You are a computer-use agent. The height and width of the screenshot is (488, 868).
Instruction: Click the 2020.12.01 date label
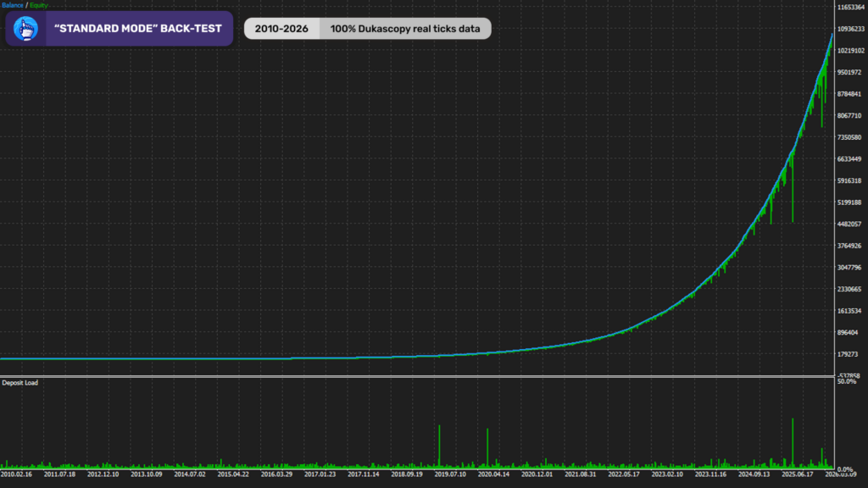537,474
